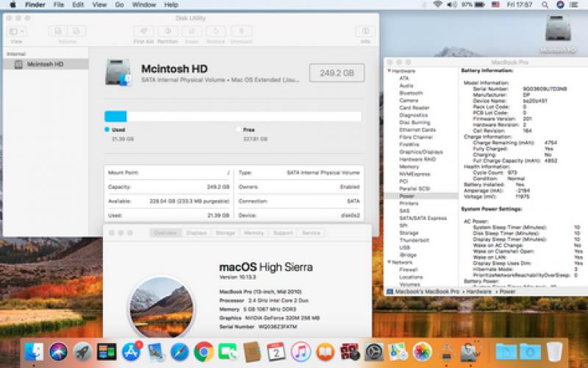Click the Wi-Fi status icon
Image resolution: width=588 pixels, height=368 pixels.
(437, 5)
